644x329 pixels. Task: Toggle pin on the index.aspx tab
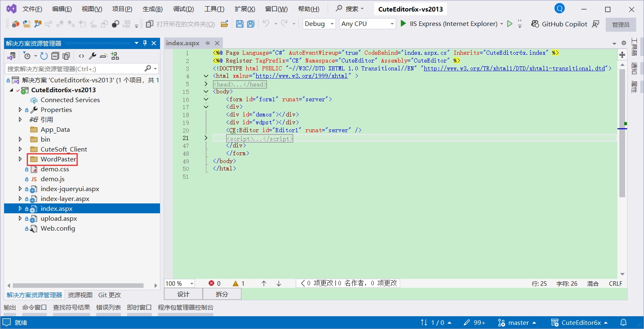point(208,43)
